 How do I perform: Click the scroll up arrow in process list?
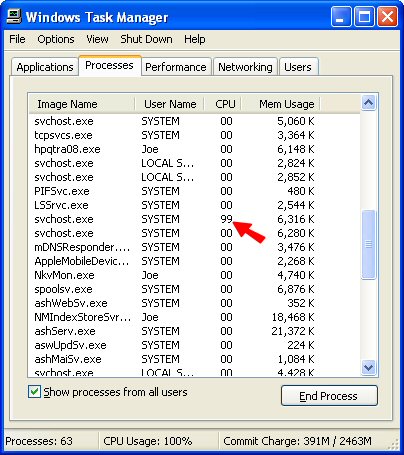click(369, 103)
